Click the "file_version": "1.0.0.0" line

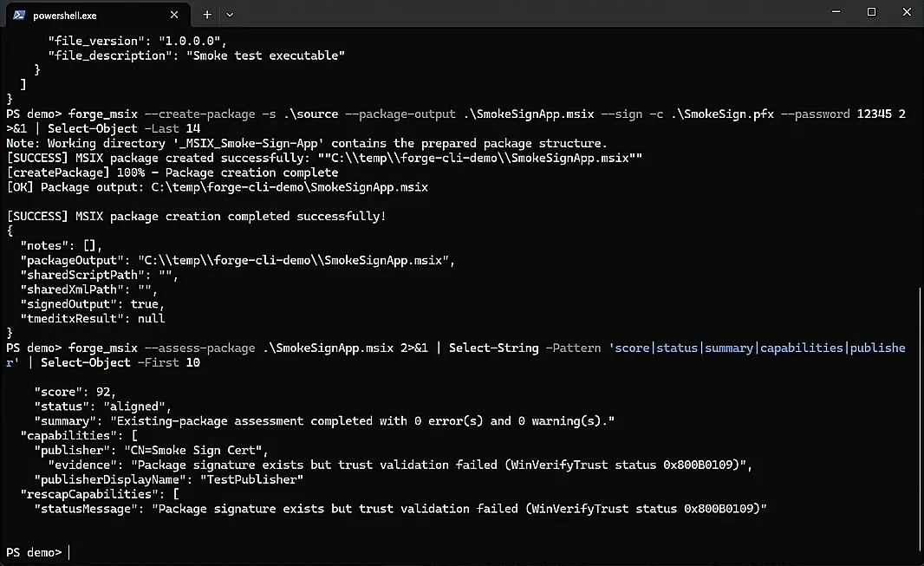point(137,41)
